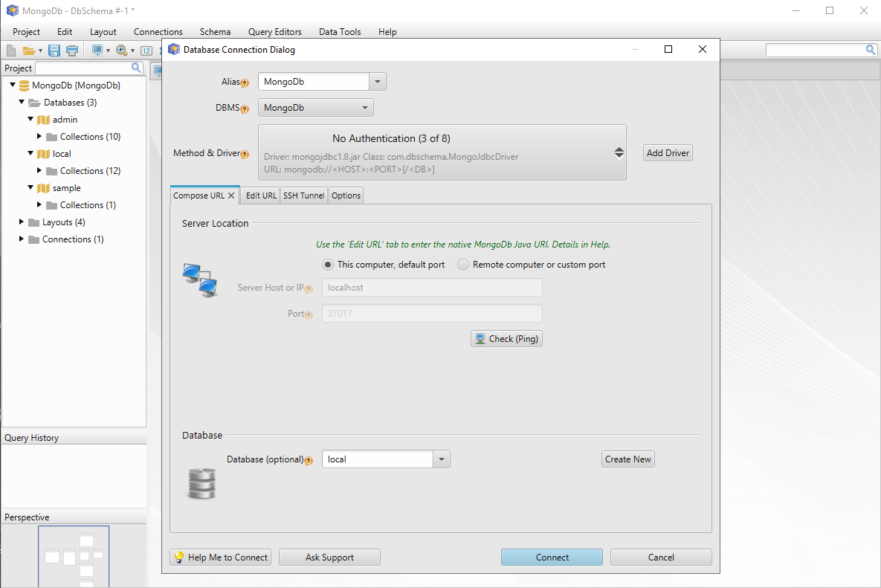881x588 pixels.
Task: Click the '12' number toolbar icon
Action: [x=146, y=51]
